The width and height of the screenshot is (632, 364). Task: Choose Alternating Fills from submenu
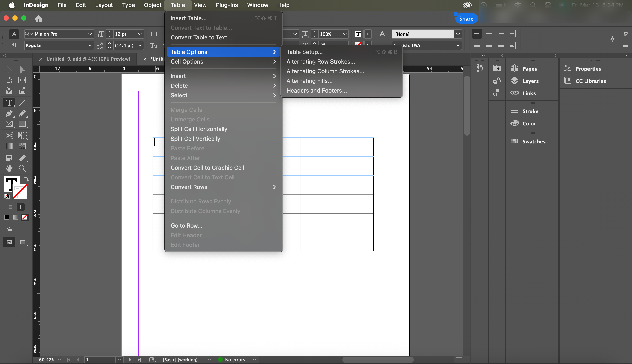point(309,81)
